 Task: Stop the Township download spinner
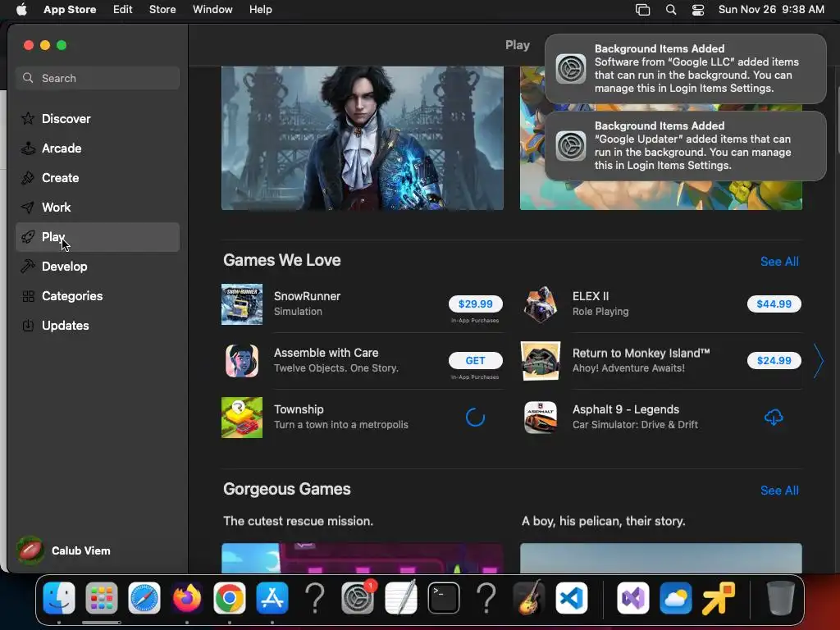(475, 418)
